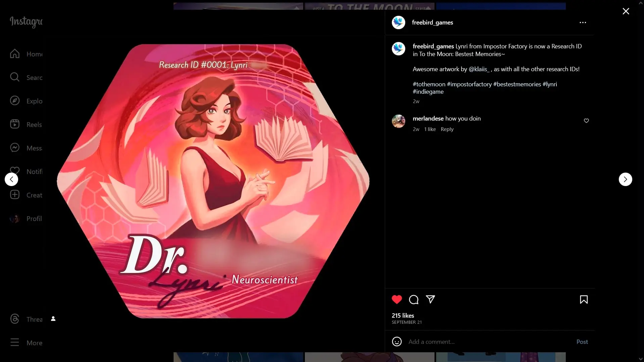This screenshot has width=644, height=362.
Task: Save the post with bookmark icon
Action: (584, 300)
